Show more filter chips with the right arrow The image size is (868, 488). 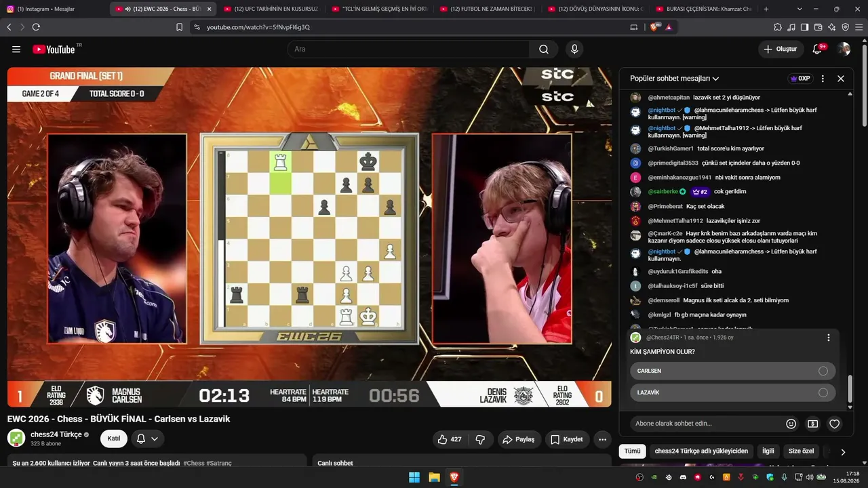[x=843, y=451]
